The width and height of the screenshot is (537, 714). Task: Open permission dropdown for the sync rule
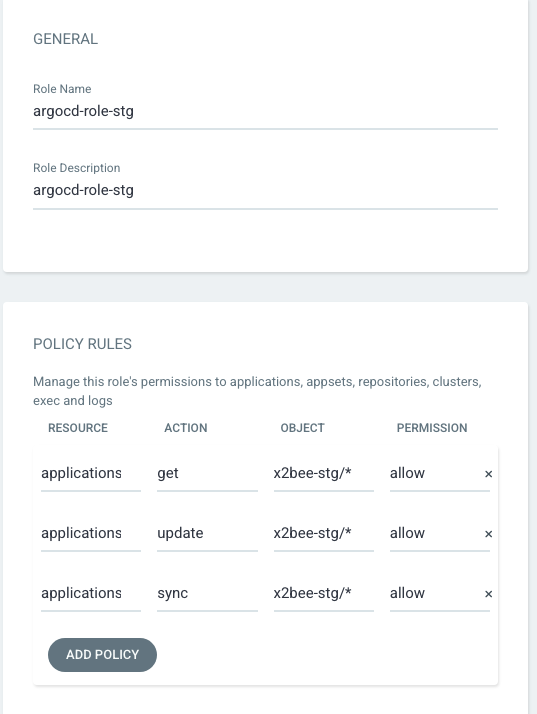click(440, 593)
